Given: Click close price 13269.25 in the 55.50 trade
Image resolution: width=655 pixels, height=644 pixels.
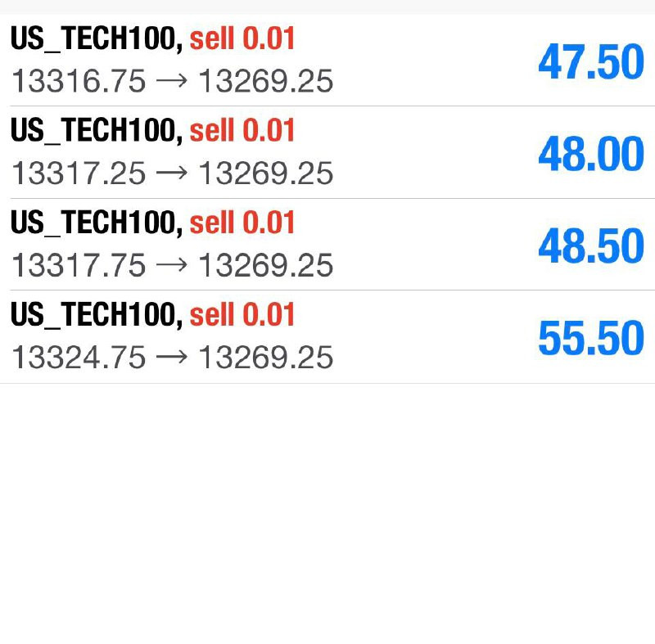Looking at the screenshot, I should pos(266,358).
